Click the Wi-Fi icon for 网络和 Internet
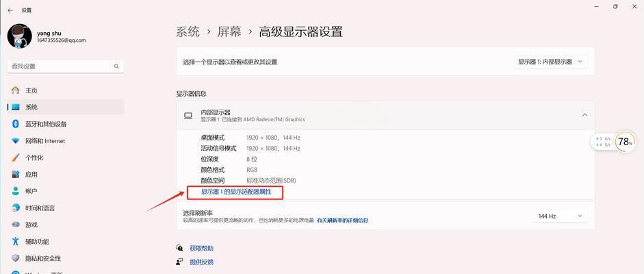This screenshot has height=274, width=644. point(16,141)
